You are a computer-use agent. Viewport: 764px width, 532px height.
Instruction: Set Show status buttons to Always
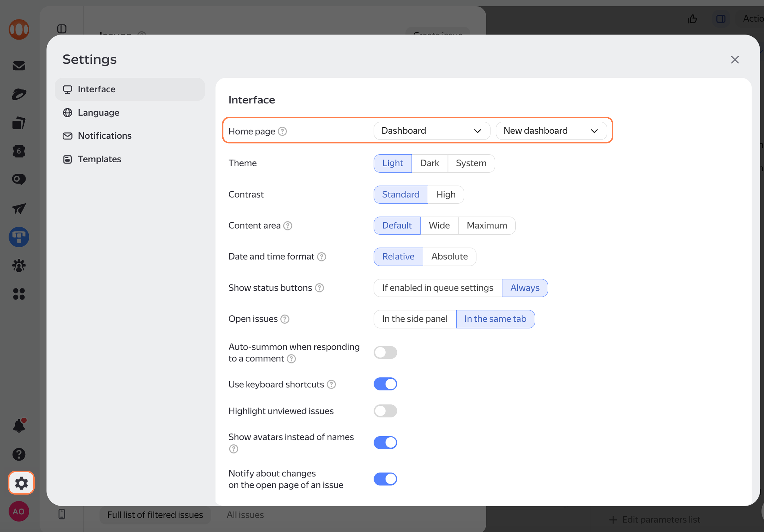pos(525,288)
